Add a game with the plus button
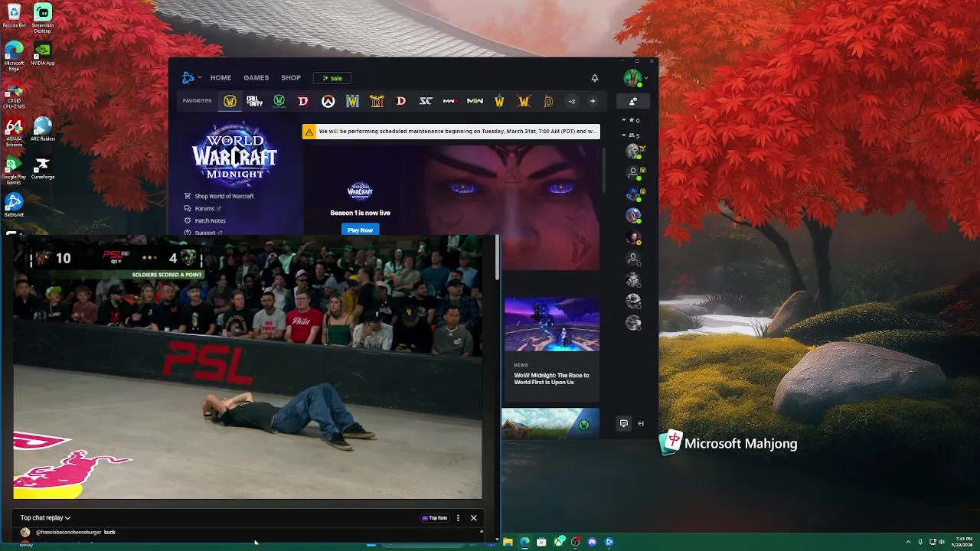Viewport: 980px width, 551px height. pyautogui.click(x=592, y=101)
